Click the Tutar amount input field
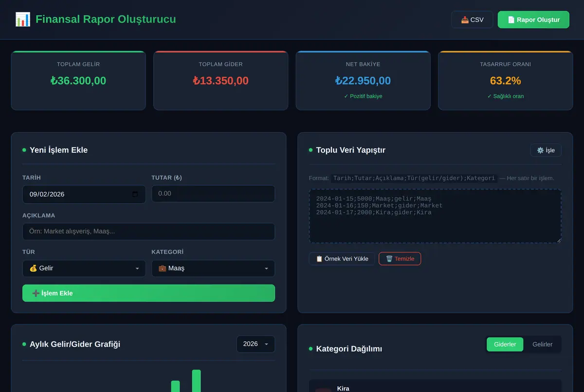This screenshot has width=584, height=392. coord(213,194)
